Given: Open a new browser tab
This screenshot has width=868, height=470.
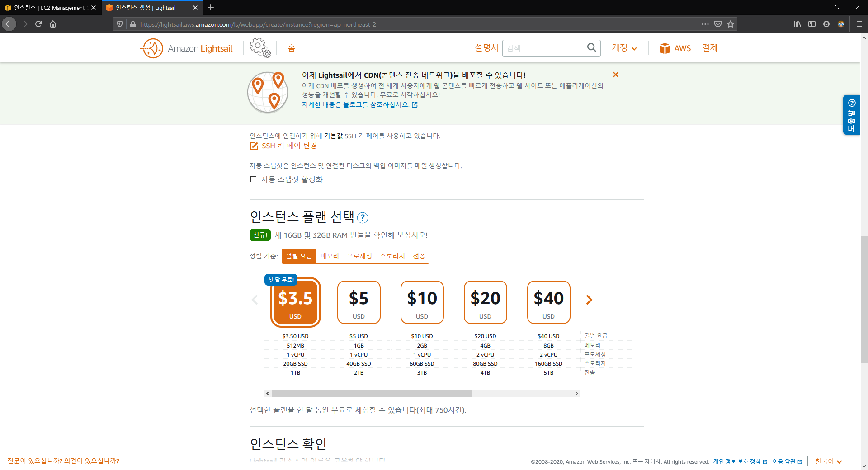Looking at the screenshot, I should [211, 7].
